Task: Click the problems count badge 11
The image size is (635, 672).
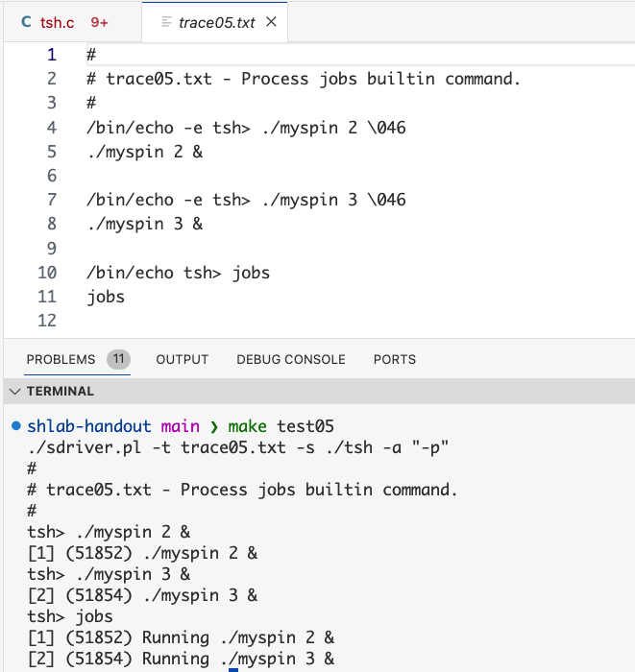Action: point(119,359)
